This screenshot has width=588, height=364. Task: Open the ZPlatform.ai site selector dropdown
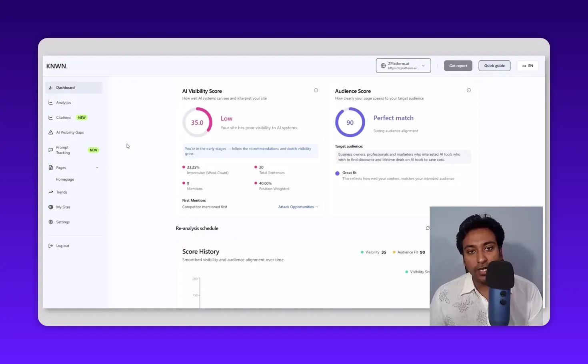coord(403,65)
